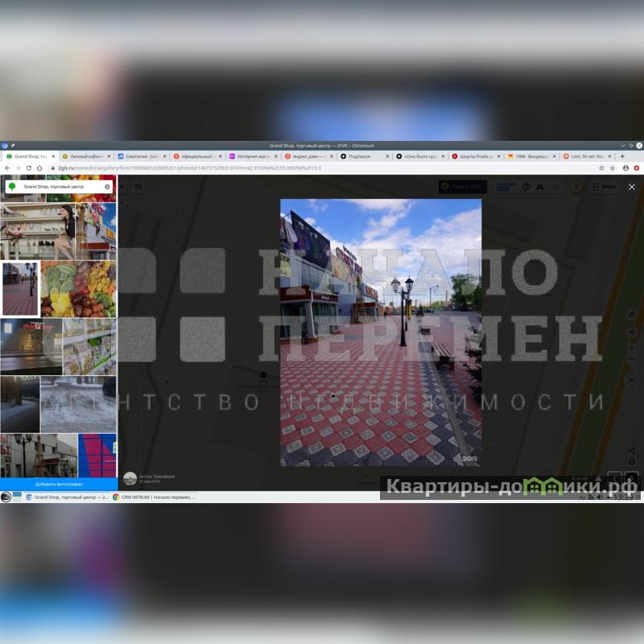The width and height of the screenshot is (644, 644).
Task: Open the 1986 - Входящие mail tab
Action: point(529,156)
